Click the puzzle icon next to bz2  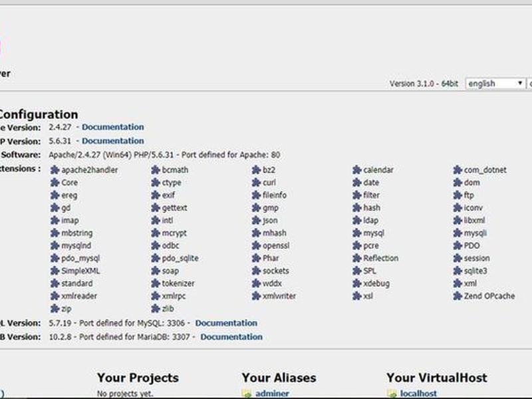pos(256,170)
